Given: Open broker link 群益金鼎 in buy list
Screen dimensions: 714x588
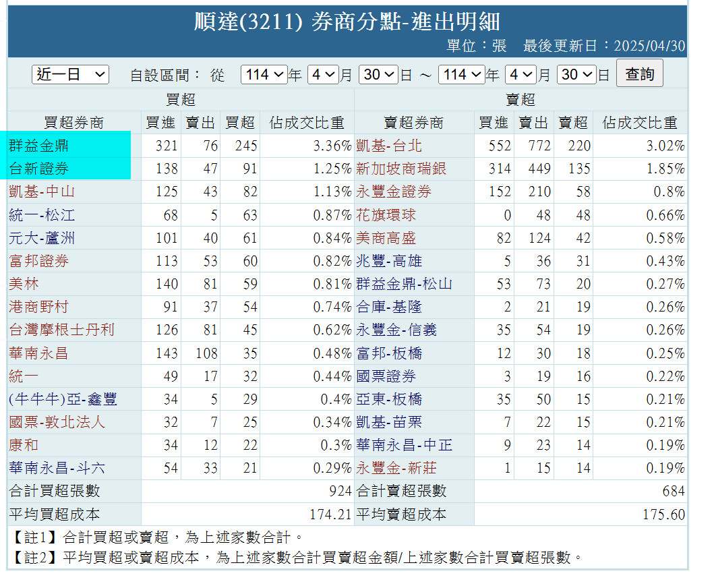Looking at the screenshot, I should point(38,146).
